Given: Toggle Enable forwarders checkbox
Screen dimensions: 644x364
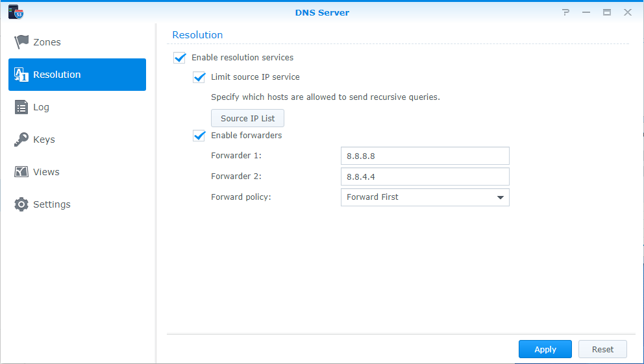Looking at the screenshot, I should [199, 136].
